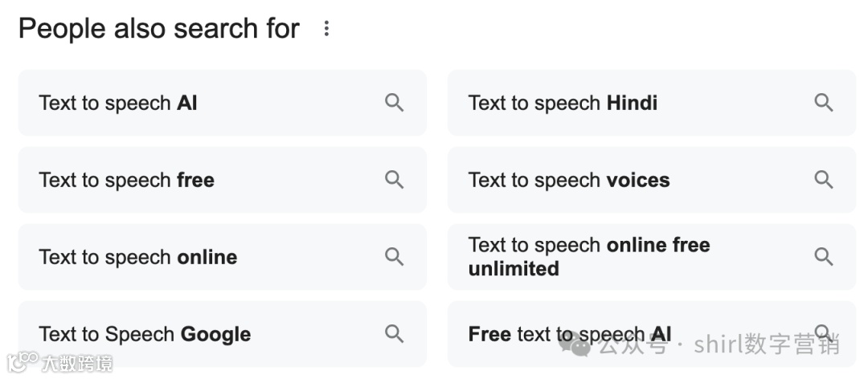Click magnifier next to Text to speech online
The width and height of the screenshot is (868, 379).
[x=394, y=257]
